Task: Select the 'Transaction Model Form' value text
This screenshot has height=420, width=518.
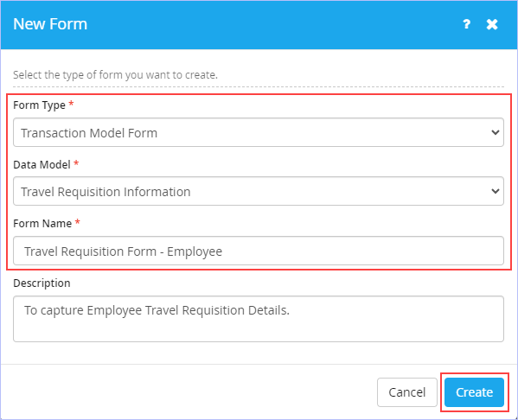Action: pyautogui.click(x=89, y=133)
